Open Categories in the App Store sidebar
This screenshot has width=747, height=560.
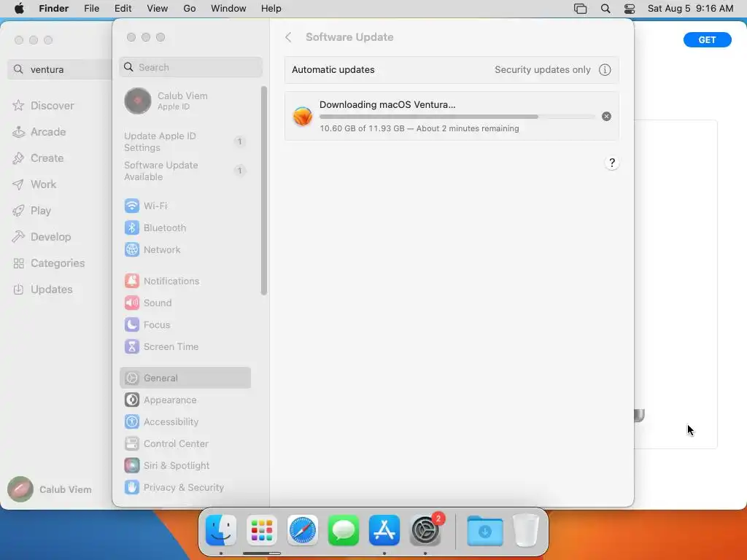click(x=49, y=262)
